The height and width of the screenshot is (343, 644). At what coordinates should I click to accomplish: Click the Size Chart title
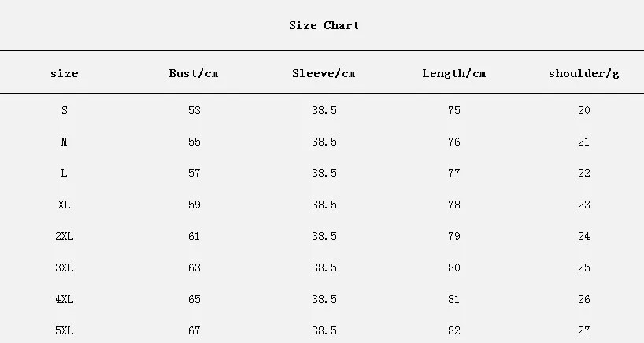[324, 25]
